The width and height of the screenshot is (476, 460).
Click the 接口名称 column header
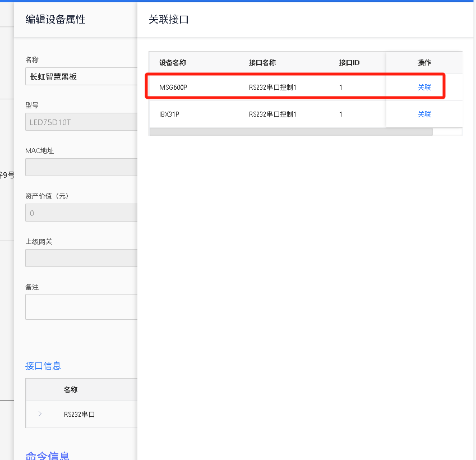[x=262, y=63]
